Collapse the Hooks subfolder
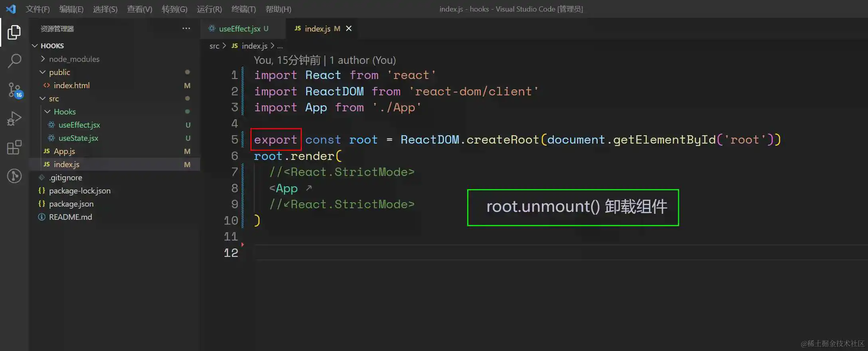The width and height of the screenshot is (868, 351). (x=48, y=112)
